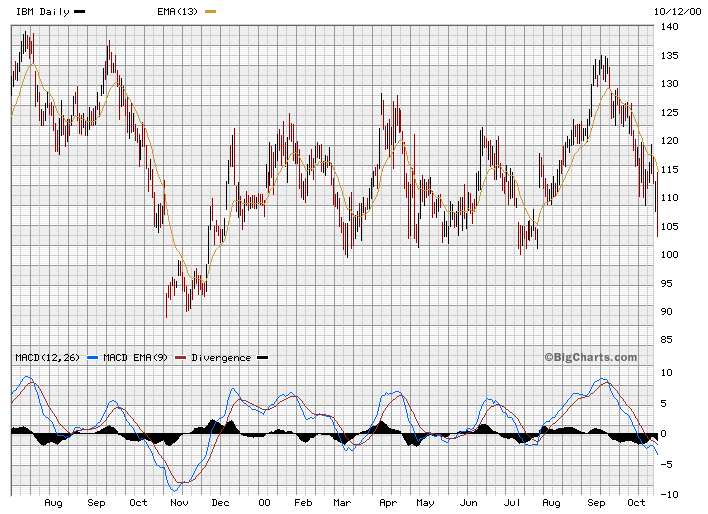Select the IBM Daily title label
708x514 pixels.
(x=44, y=10)
